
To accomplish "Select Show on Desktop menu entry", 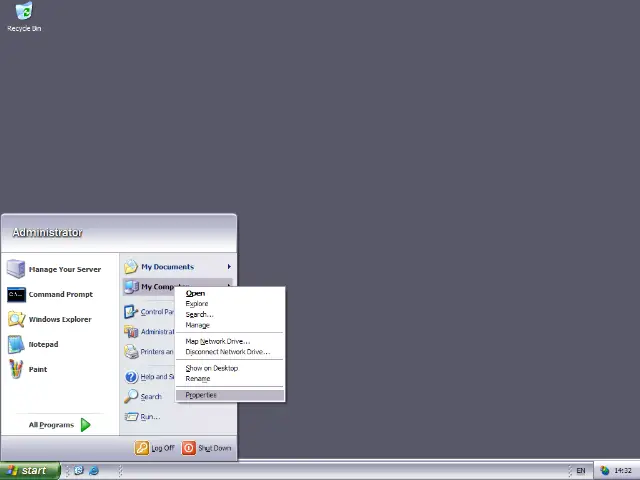I will click(x=230, y=368).
